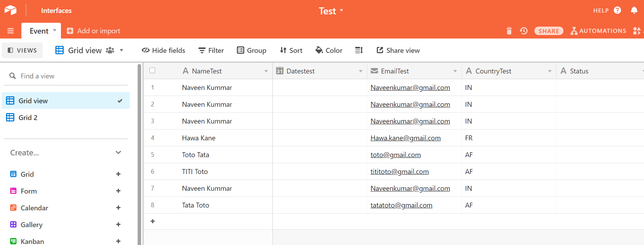Click the Kanban view type icon
Viewport: 644px width, 245px height.
(13, 241)
